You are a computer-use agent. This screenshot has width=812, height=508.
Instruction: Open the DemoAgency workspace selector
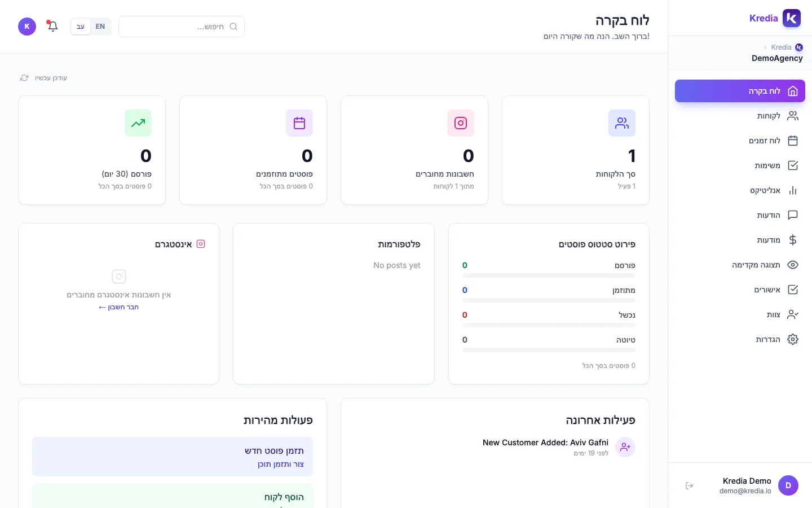click(777, 58)
